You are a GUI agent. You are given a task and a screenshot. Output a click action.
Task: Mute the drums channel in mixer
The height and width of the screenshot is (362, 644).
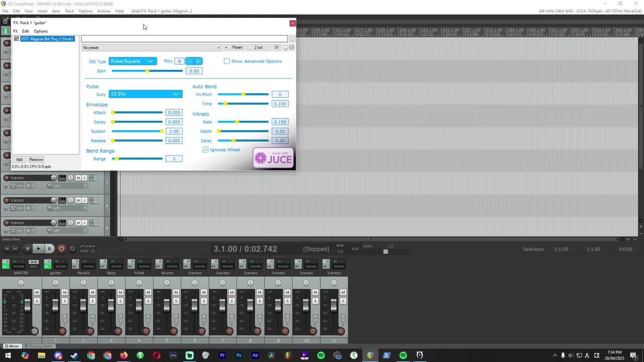click(x=176, y=292)
